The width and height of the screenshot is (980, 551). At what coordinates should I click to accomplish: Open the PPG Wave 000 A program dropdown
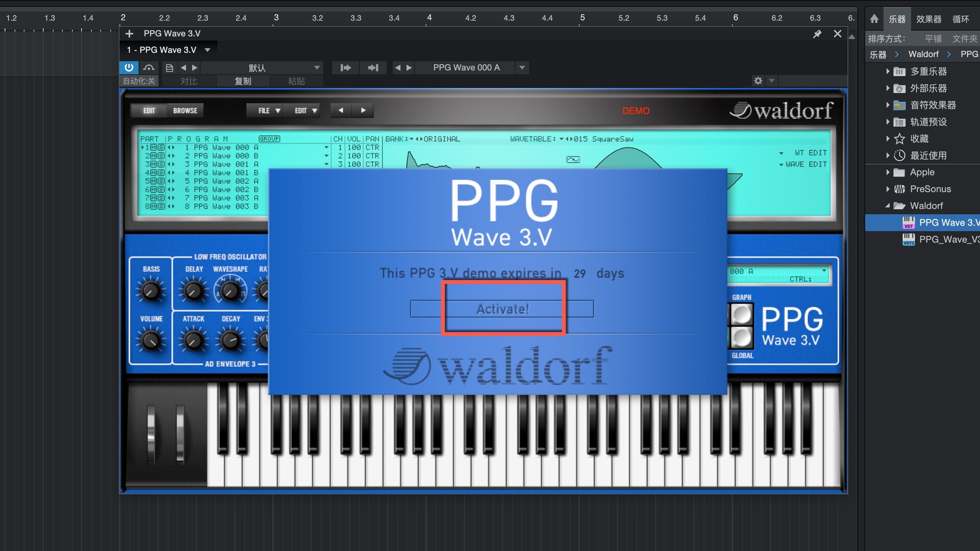(x=522, y=67)
